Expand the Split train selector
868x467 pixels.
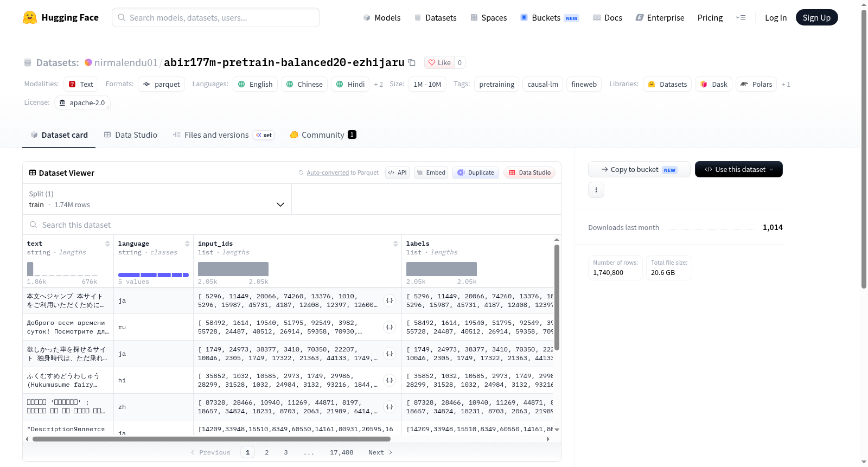tap(157, 199)
